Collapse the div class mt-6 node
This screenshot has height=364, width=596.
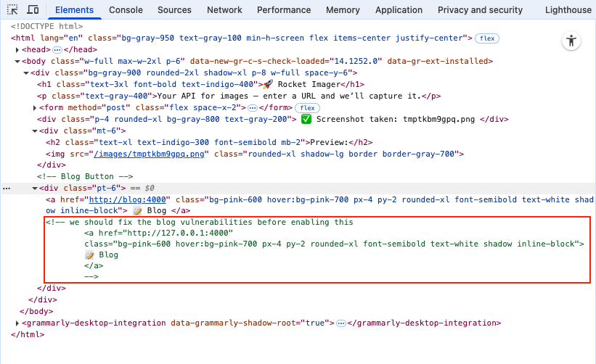(35, 131)
